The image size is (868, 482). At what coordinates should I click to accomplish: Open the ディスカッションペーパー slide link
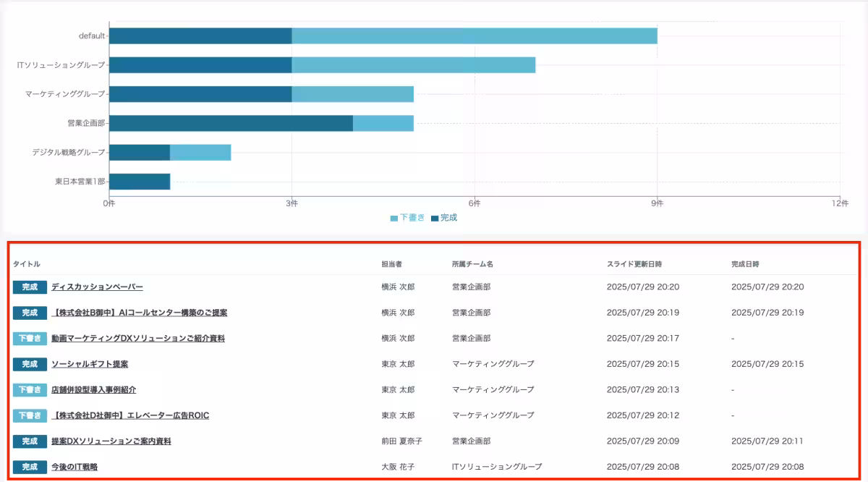tap(97, 287)
